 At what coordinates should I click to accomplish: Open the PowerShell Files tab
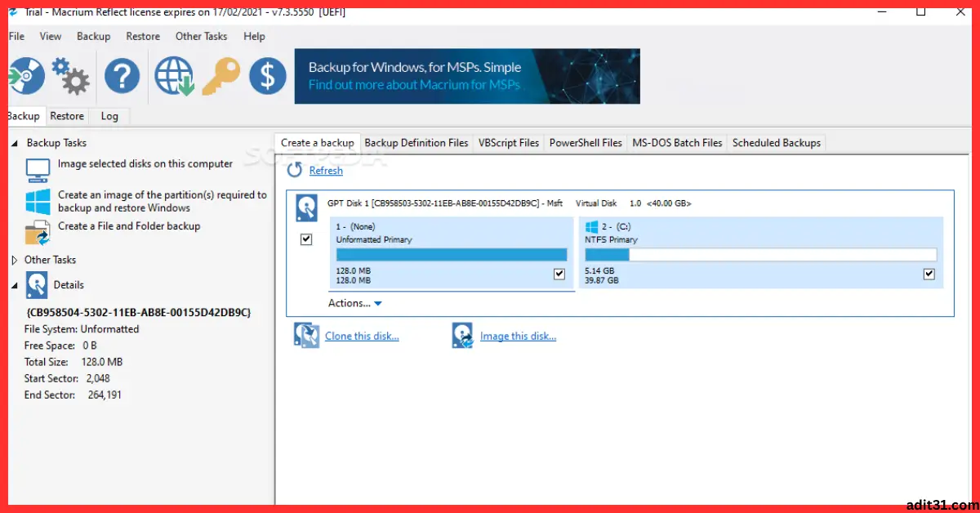point(586,143)
